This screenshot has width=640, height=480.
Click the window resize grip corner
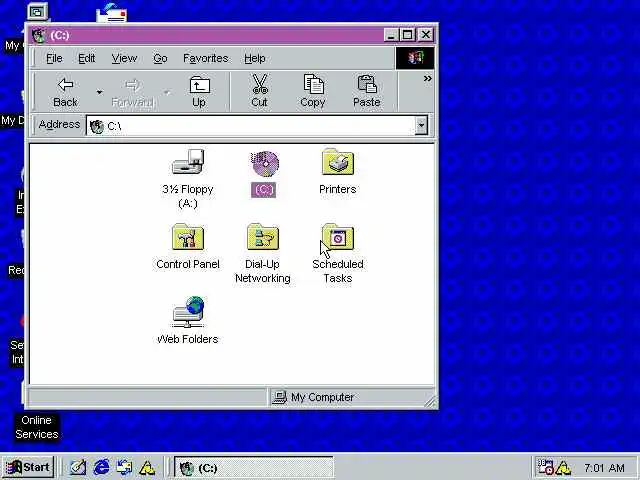coord(430,402)
